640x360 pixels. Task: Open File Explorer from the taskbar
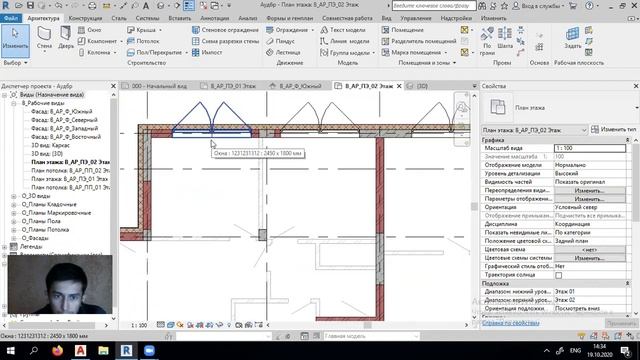pyautogui.click(x=103, y=351)
